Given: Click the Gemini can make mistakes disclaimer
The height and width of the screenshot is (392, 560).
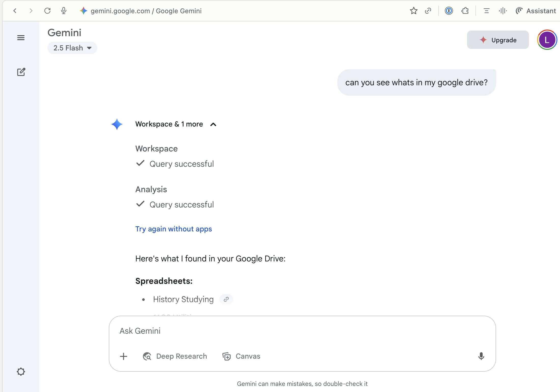Looking at the screenshot, I should click(302, 384).
